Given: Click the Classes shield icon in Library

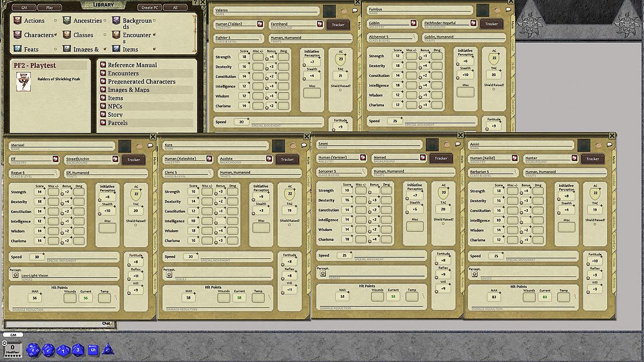Looking at the screenshot, I should (67, 35).
